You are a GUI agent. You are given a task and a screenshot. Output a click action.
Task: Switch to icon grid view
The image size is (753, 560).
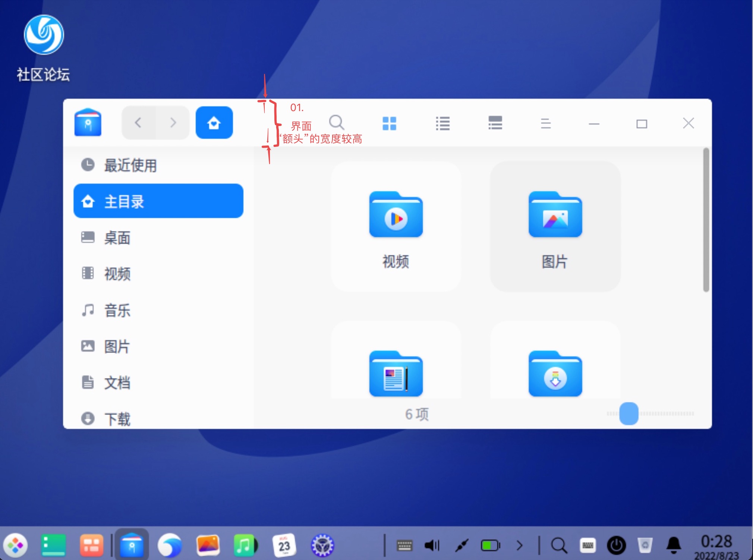tap(389, 123)
